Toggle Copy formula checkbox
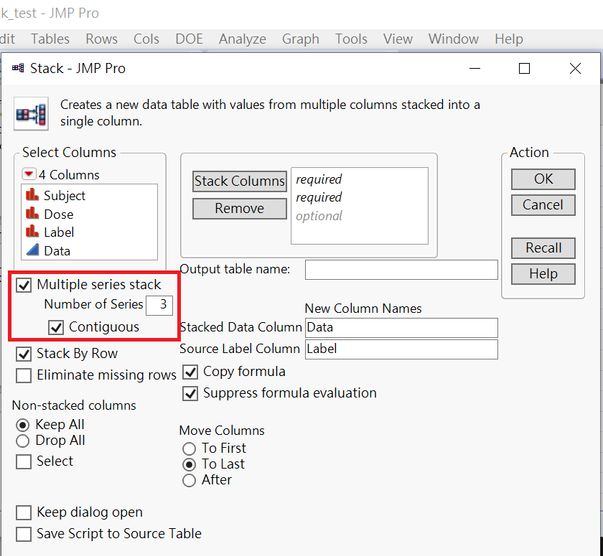 [190, 372]
